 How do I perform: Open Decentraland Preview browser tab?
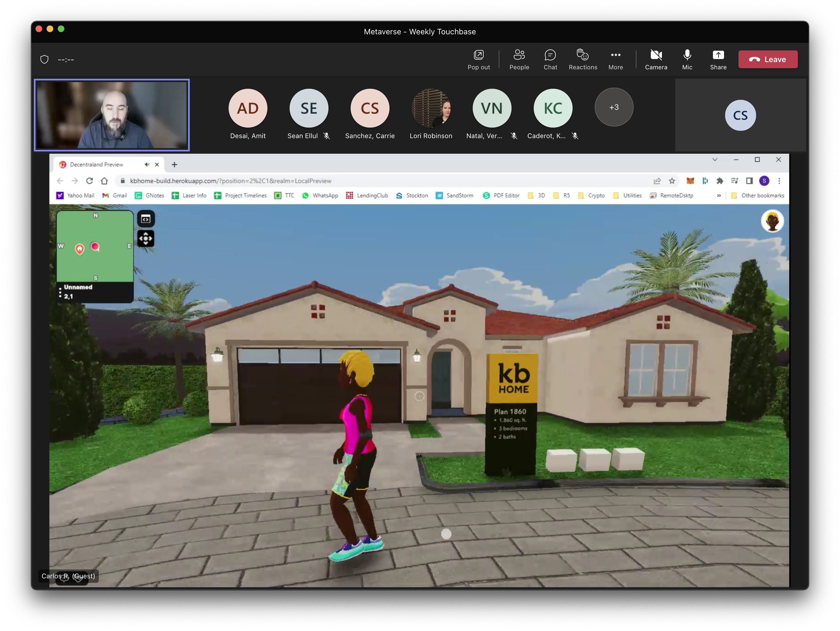pyautogui.click(x=103, y=164)
